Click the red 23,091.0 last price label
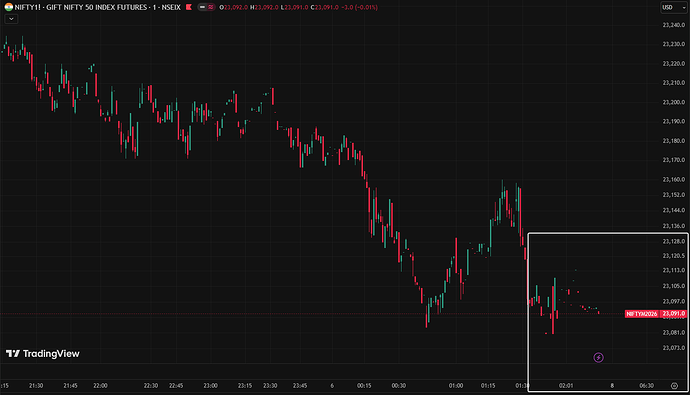 (674, 314)
